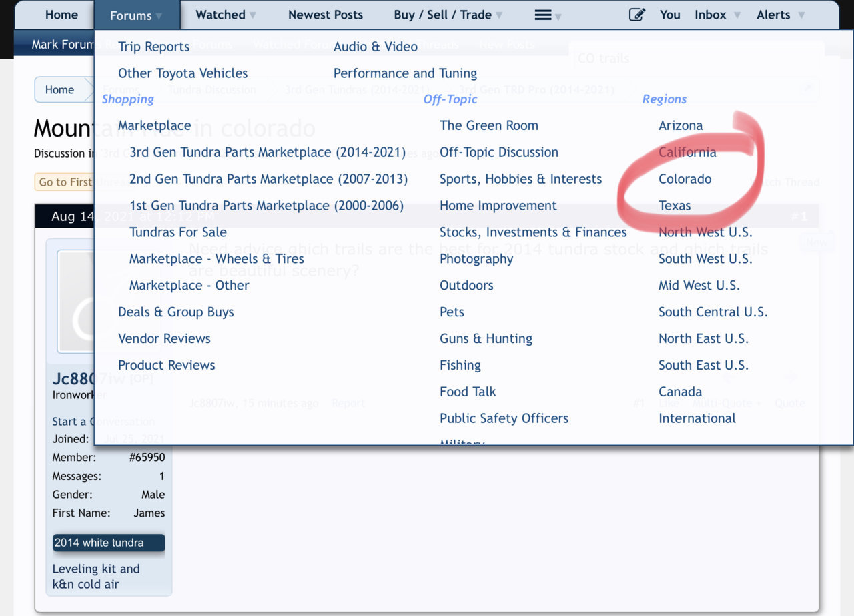Screen dimensions: 854x616
Task: Open 1st Gen Tundra Parts Marketplace (2000-2006)
Action: pyautogui.click(x=266, y=206)
